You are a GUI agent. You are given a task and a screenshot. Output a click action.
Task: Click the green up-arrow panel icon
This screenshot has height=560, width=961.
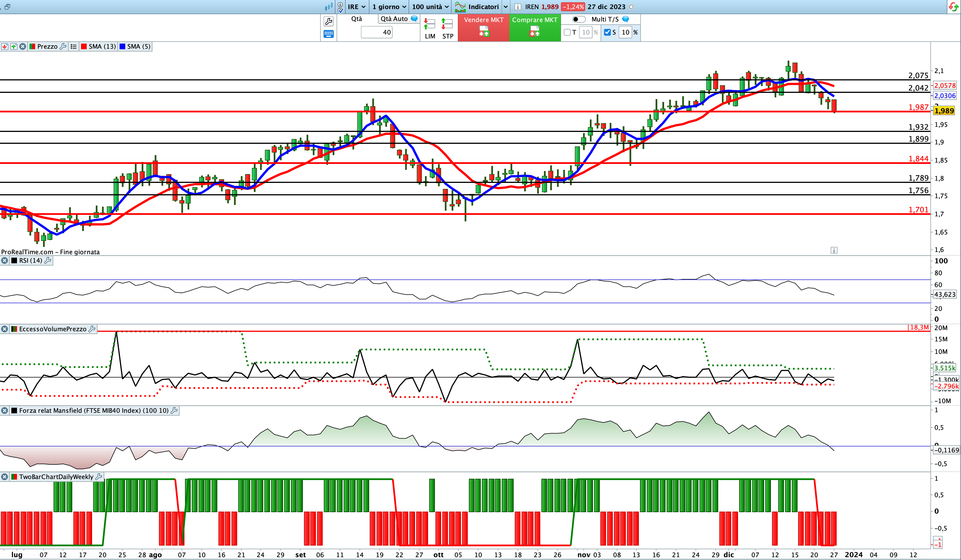tap(14, 46)
